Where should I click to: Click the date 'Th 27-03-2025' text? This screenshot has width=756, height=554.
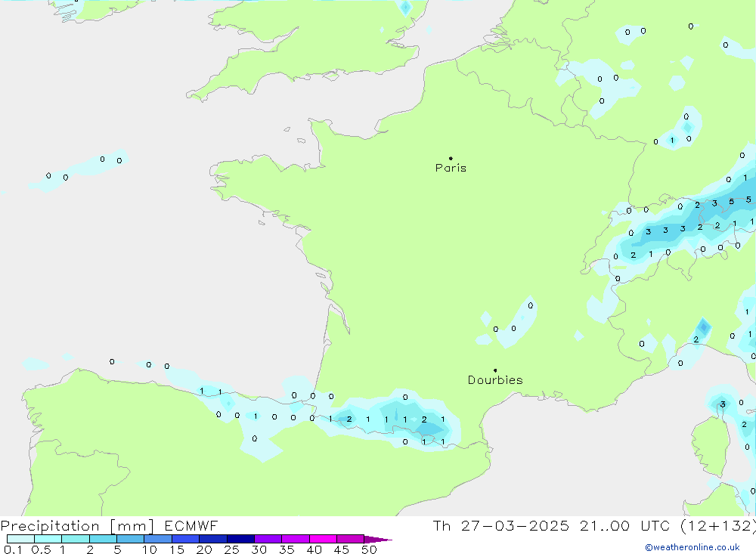click(500, 526)
